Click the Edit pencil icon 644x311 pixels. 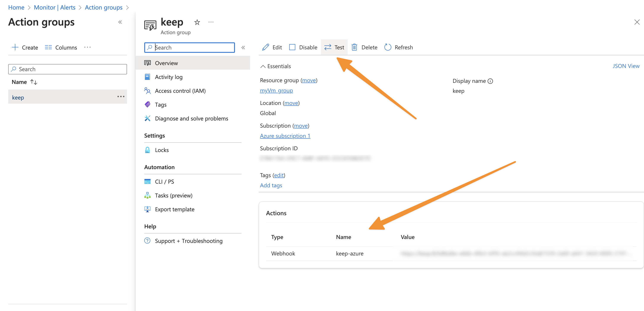point(265,47)
